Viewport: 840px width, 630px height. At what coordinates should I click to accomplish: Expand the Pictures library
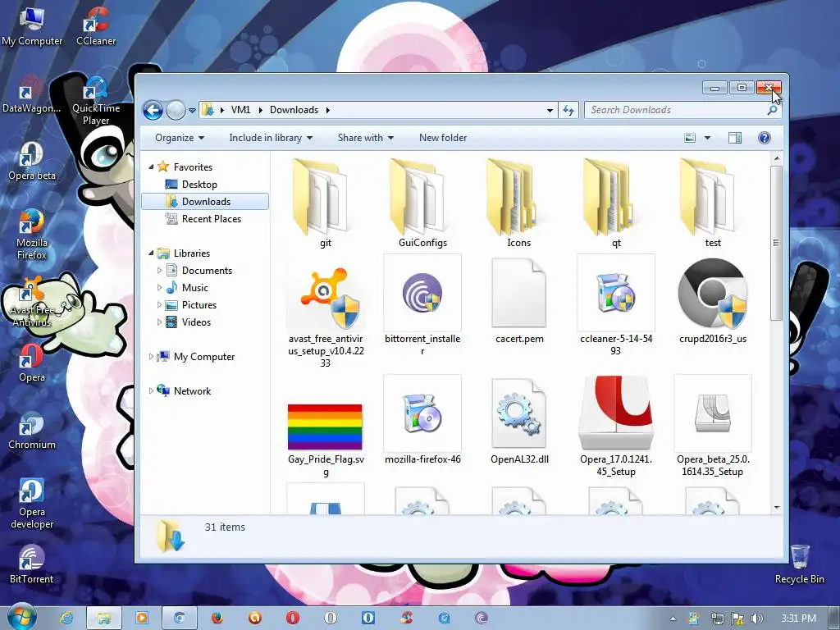(x=159, y=305)
